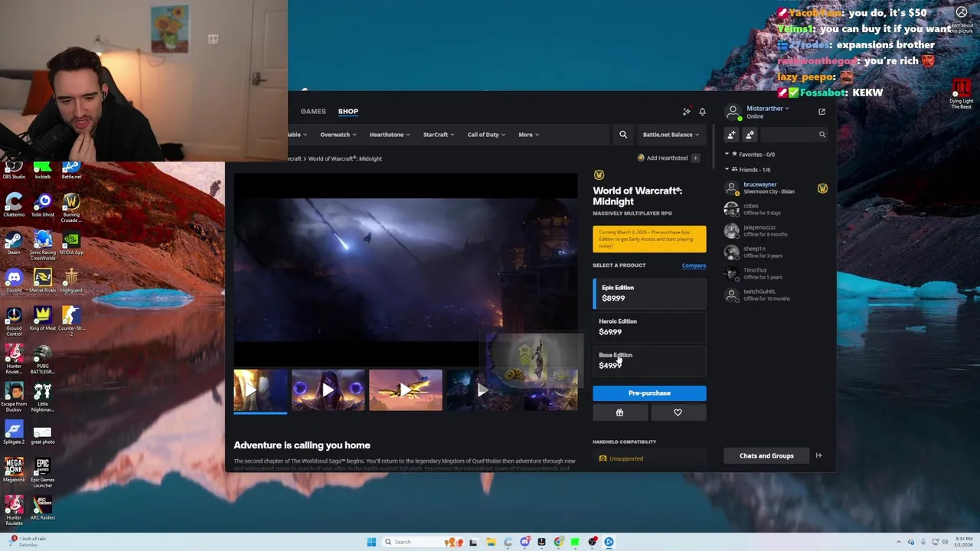Switch to the SHOP tab
The image size is (980, 551).
pyautogui.click(x=348, y=112)
